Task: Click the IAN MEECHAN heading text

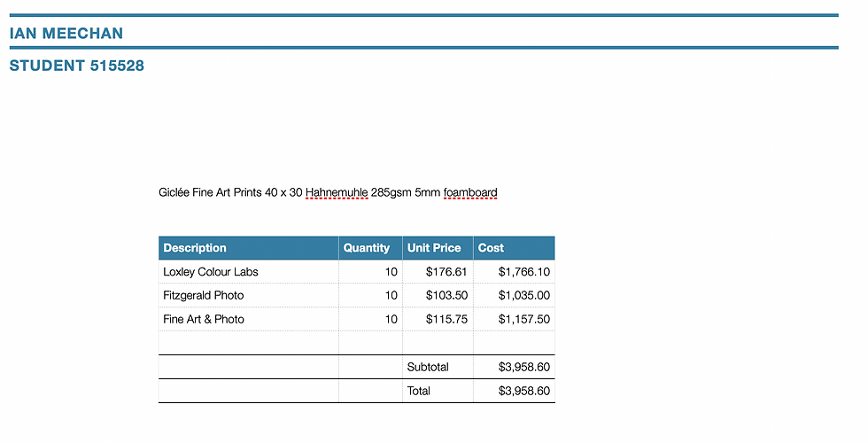Action: click(66, 34)
